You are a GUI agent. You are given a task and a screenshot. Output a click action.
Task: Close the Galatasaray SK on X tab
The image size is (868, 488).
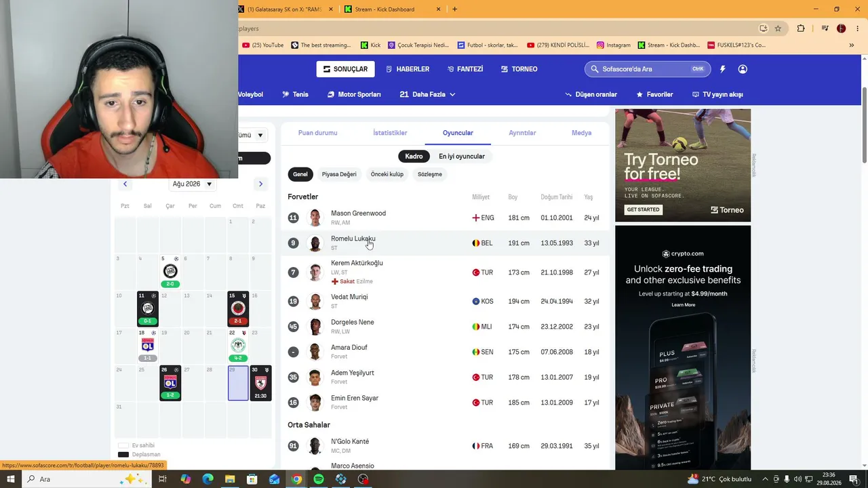331,9
